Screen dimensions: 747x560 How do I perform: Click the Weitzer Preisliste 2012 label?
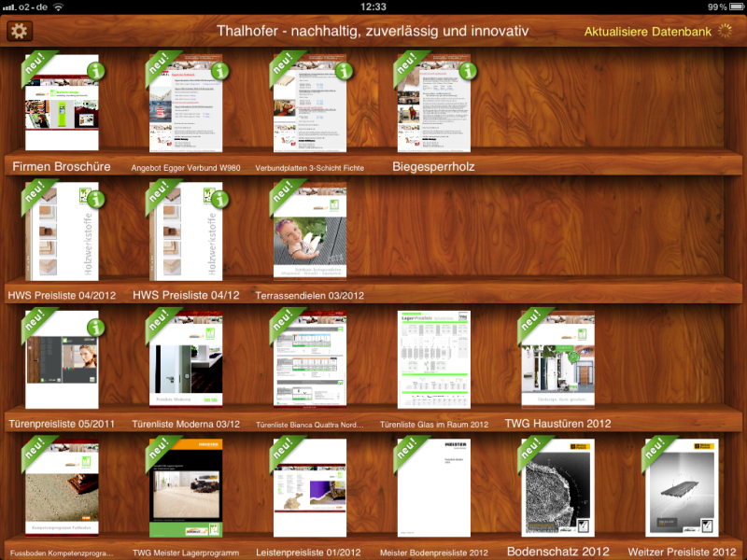[683, 552]
